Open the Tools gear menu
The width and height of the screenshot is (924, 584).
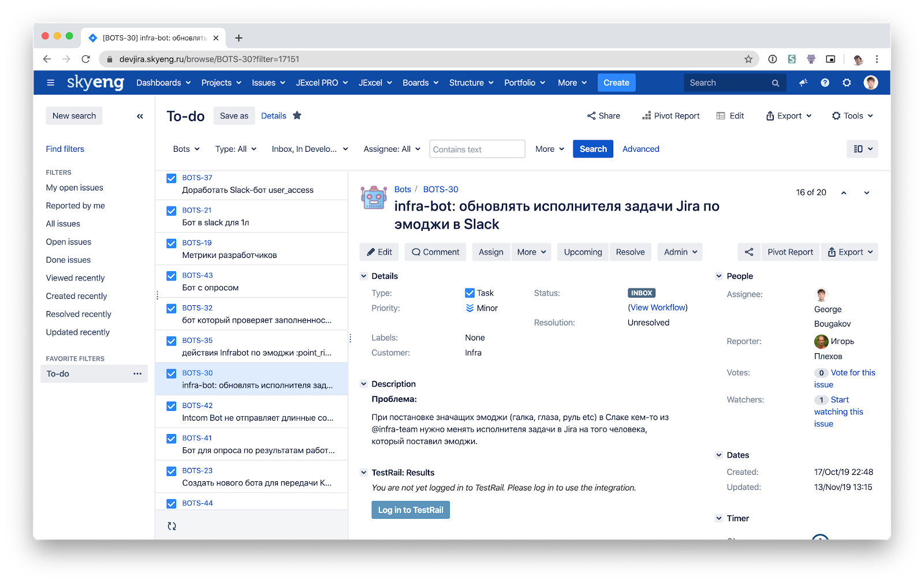click(x=852, y=115)
